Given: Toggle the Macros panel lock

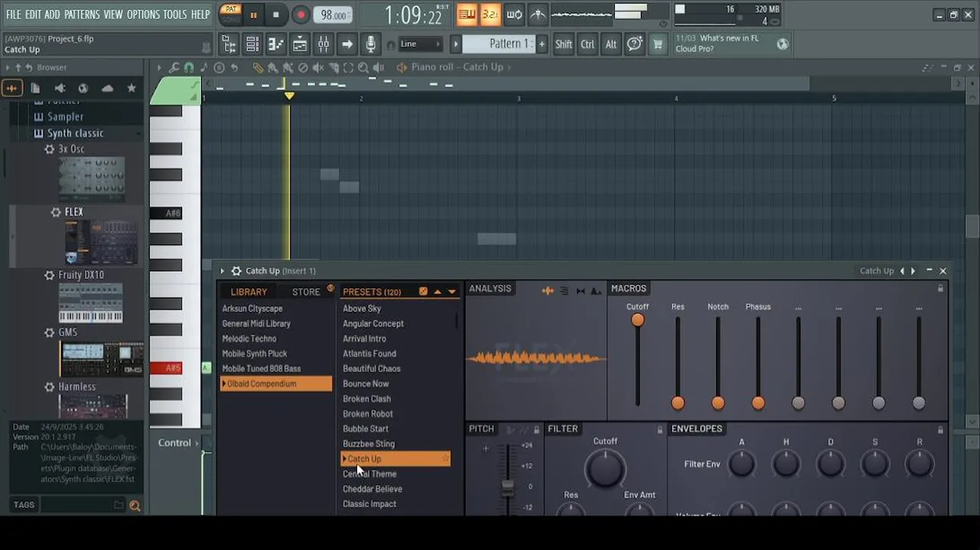Looking at the screenshot, I should click(940, 288).
